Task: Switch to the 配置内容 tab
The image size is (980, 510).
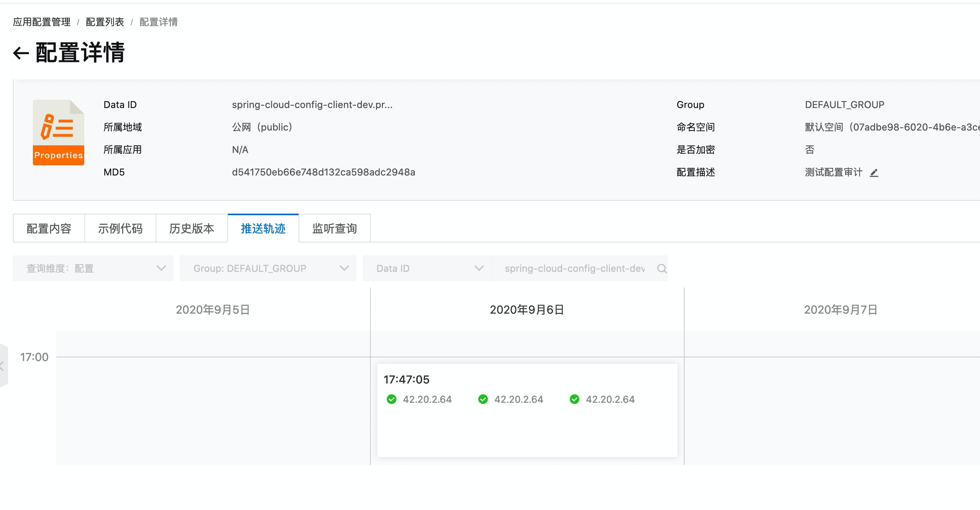Action: [49, 228]
